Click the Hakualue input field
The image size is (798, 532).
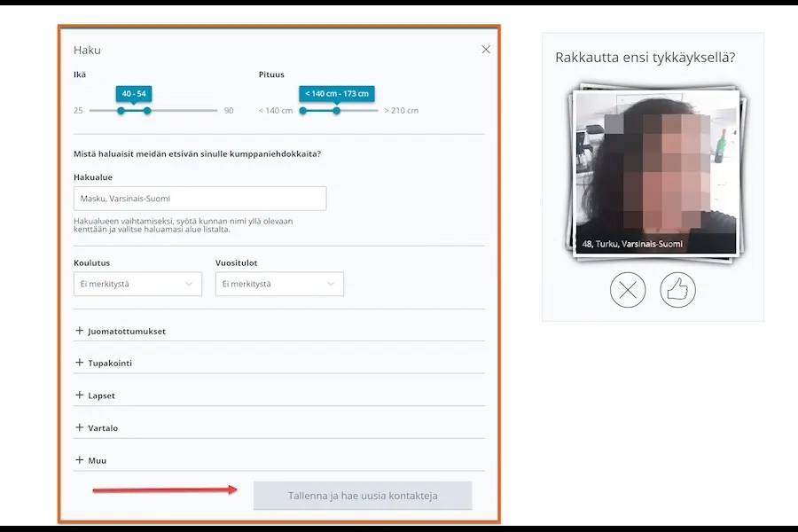(x=200, y=199)
